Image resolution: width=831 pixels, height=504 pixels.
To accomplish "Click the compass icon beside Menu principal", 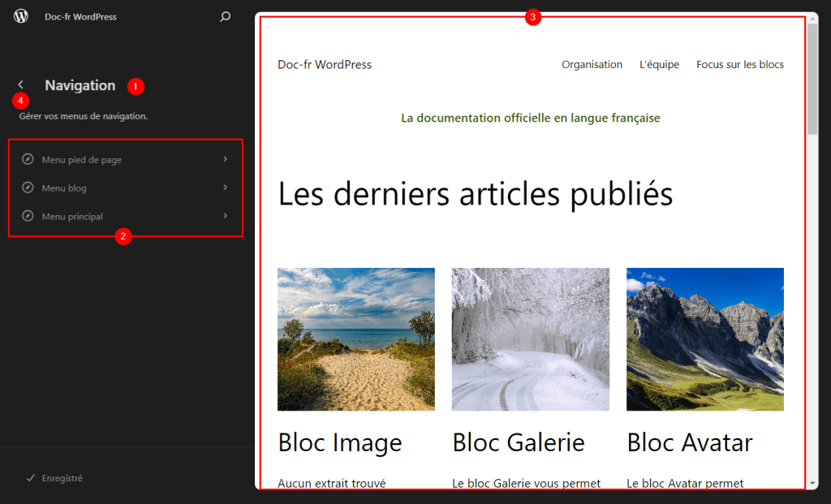I will (28, 216).
